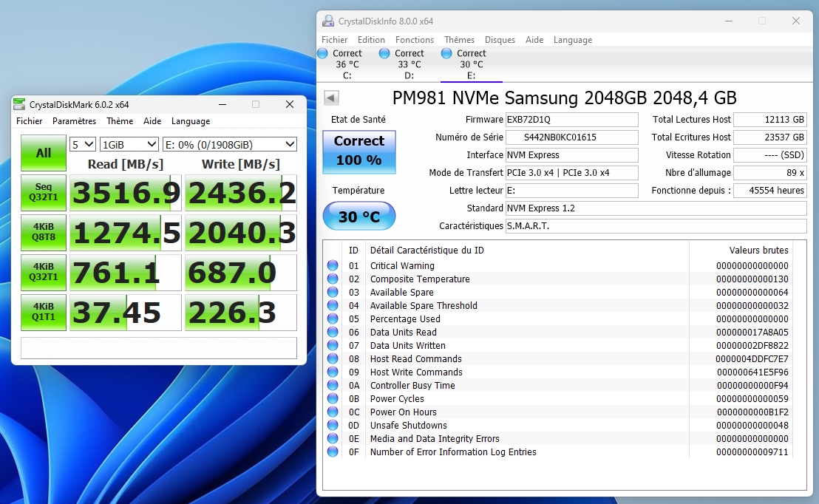Open Fichier menu in CrystalDiskInfo
The height and width of the screenshot is (504, 819).
[334, 40]
